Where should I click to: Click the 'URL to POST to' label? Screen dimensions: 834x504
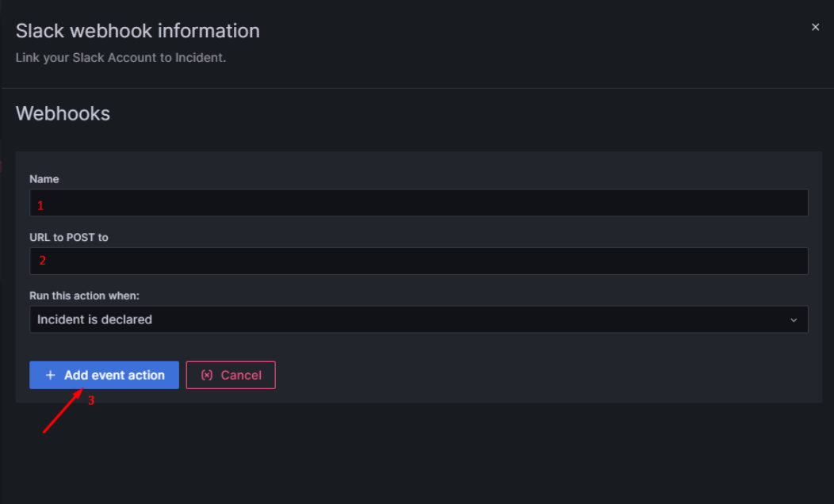click(x=67, y=237)
